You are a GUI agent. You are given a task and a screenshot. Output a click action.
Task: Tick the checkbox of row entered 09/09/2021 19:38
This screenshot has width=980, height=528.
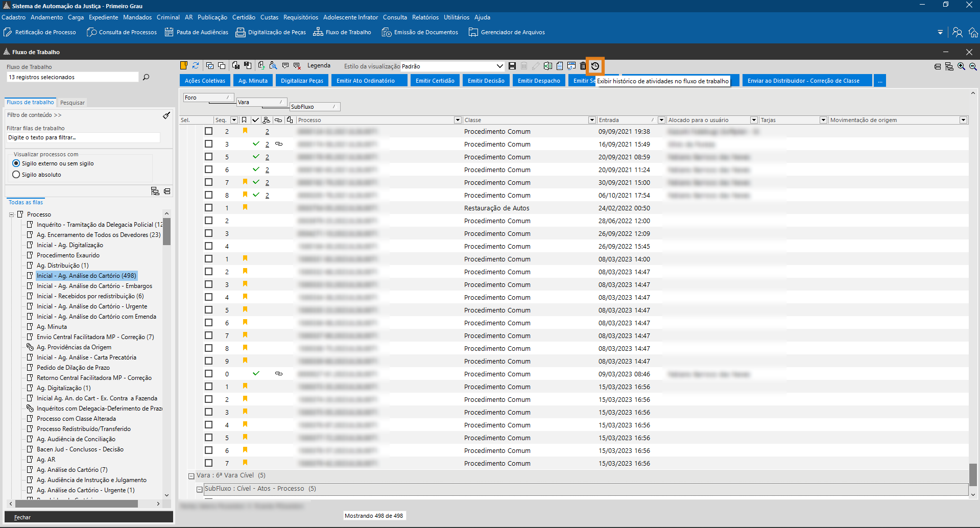click(208, 131)
